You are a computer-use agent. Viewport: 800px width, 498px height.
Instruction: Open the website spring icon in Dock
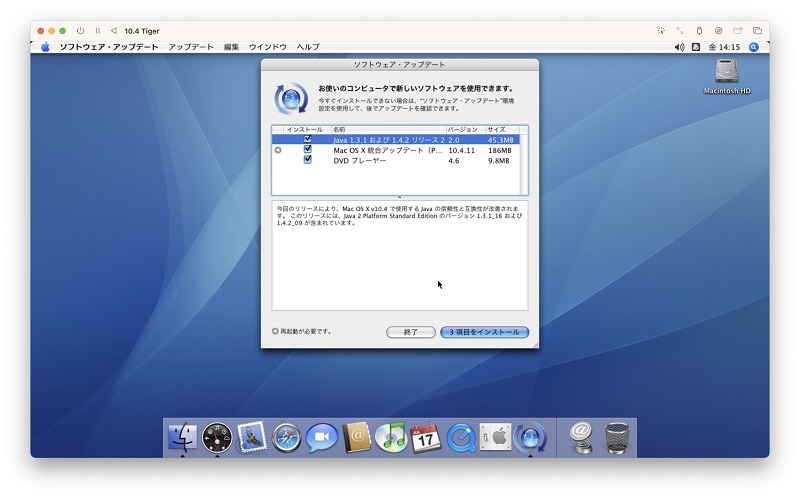point(581,437)
